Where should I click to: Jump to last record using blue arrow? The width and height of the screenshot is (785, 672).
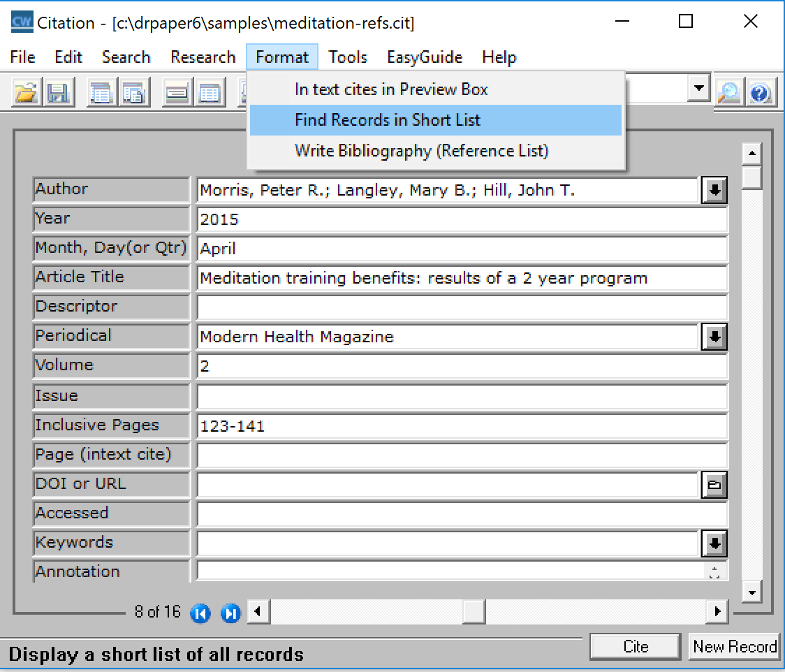point(230,613)
